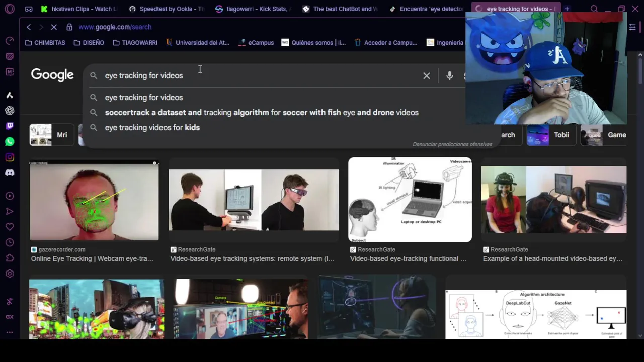Open Settings gear in sidebar
This screenshot has width=644, height=362.
pyautogui.click(x=10, y=274)
